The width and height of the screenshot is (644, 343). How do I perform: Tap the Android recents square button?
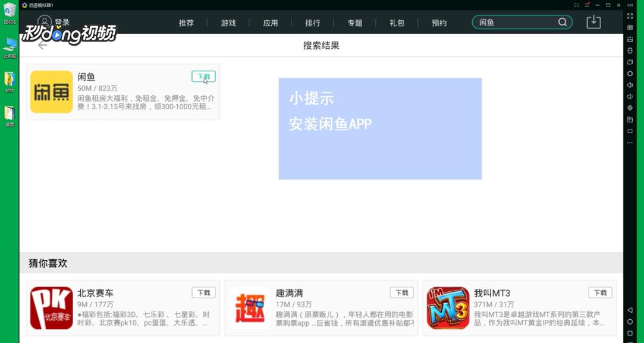tap(630, 333)
